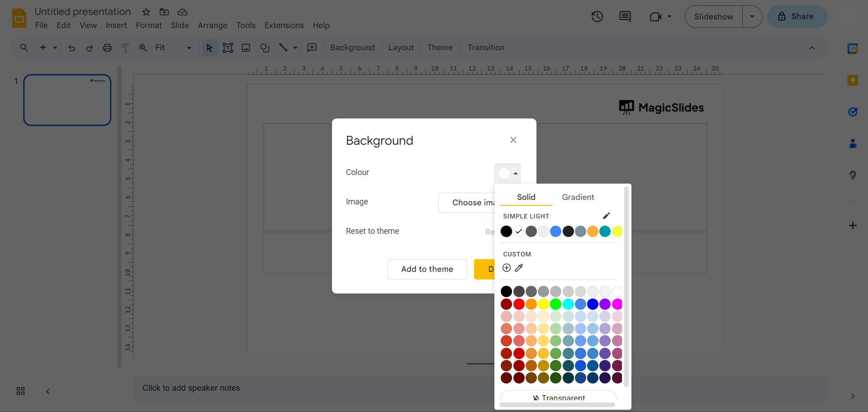Show grid view at bottom left
This screenshot has height=412, width=868.
point(20,391)
